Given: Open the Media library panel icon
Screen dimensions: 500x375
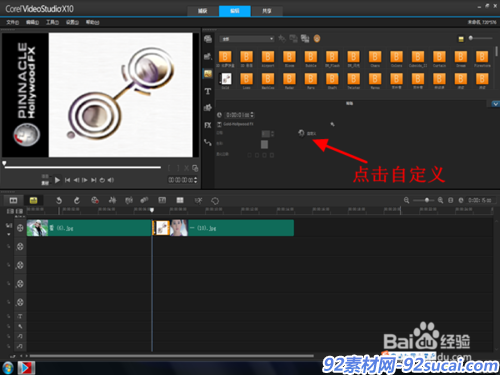Looking at the screenshot, I should tap(208, 39).
